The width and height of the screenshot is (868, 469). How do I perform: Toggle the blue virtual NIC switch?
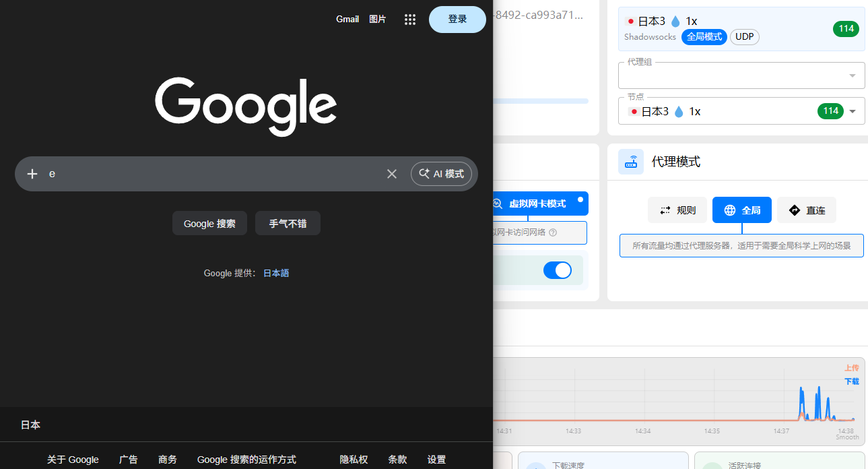point(557,270)
